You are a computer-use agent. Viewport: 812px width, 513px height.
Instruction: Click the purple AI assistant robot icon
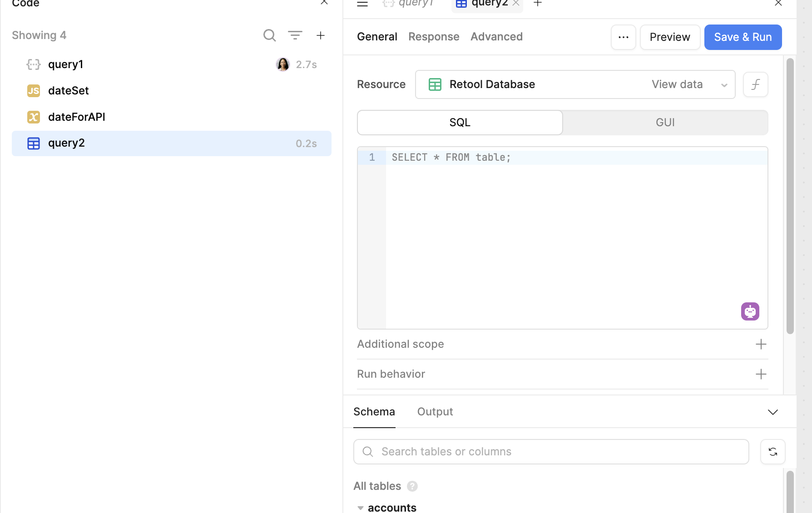tap(750, 311)
